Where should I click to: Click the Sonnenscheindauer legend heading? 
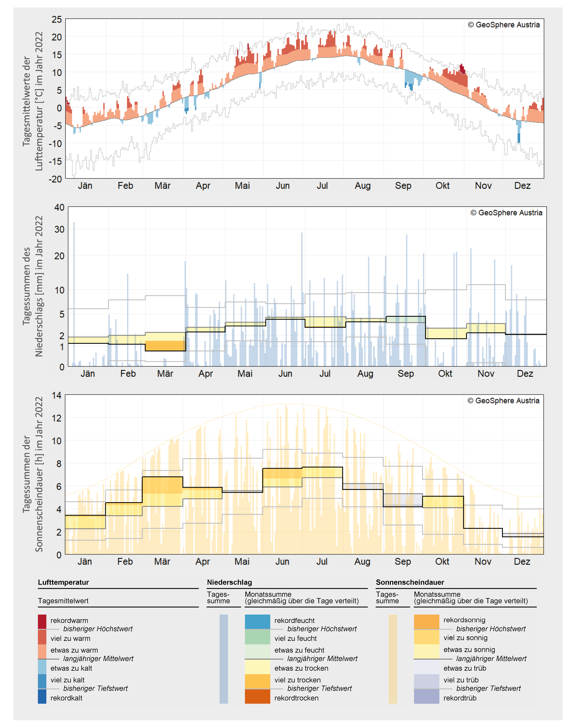coord(410,582)
